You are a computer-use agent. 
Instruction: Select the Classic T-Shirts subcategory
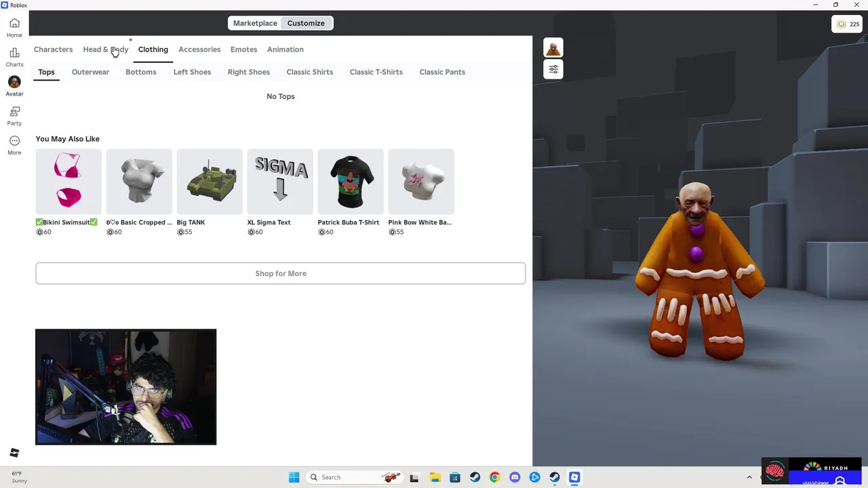pyautogui.click(x=376, y=72)
